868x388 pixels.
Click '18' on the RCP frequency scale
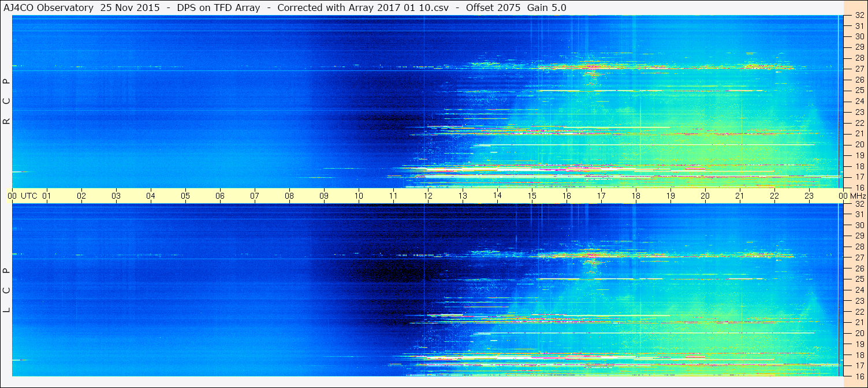point(859,166)
